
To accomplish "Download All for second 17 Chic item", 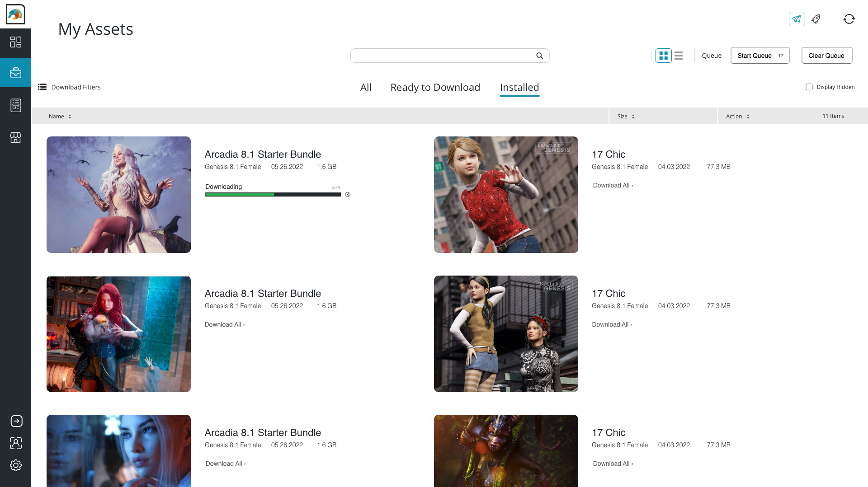I will click(612, 324).
